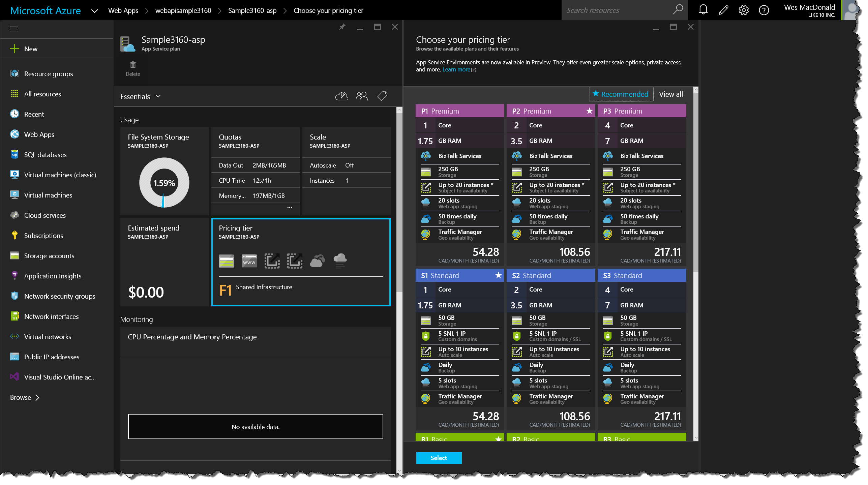Go to Web Apps breadcrumb

point(123,10)
